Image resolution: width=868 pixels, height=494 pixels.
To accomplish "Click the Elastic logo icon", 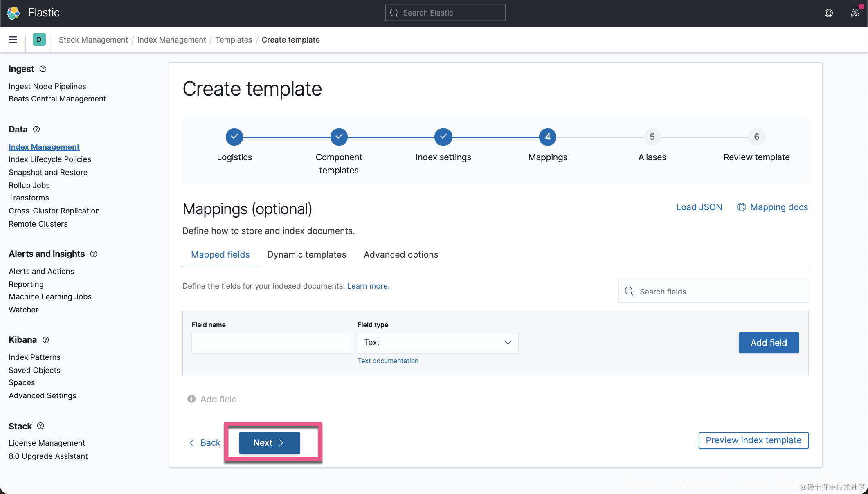I will 13,13.
